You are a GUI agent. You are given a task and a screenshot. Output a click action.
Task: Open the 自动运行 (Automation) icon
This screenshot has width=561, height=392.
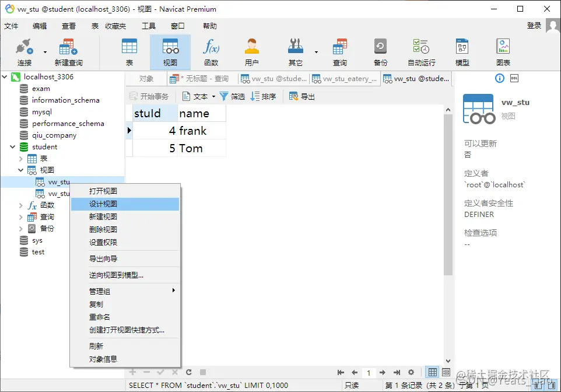point(421,51)
